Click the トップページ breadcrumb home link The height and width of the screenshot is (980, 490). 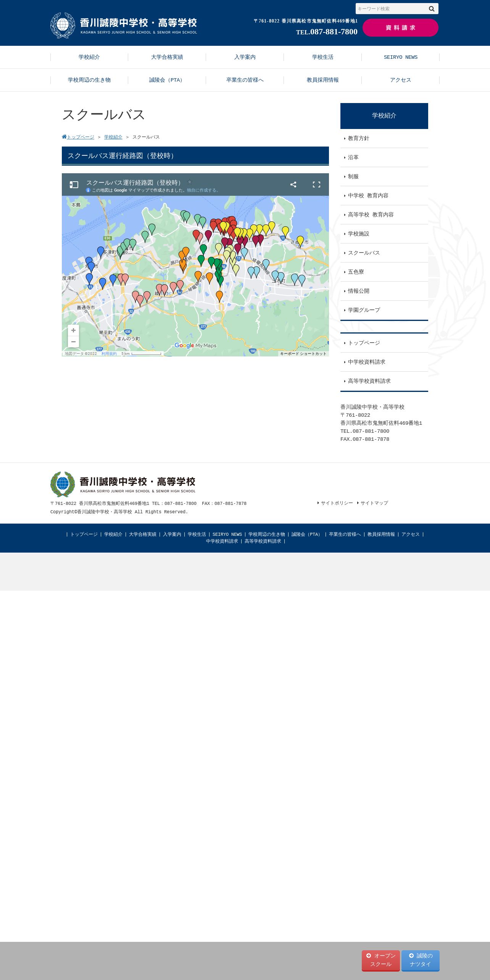(78, 137)
